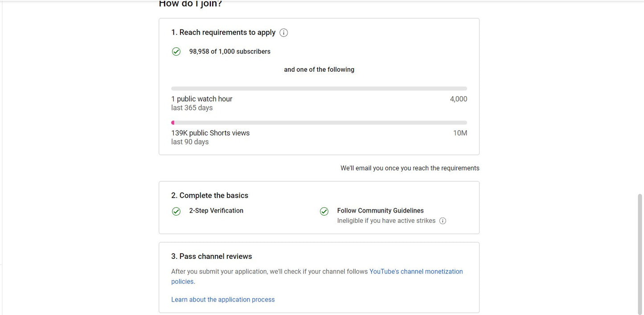The height and width of the screenshot is (315, 644).
Task: Click the public watch hours progress bar
Action: pos(319,89)
